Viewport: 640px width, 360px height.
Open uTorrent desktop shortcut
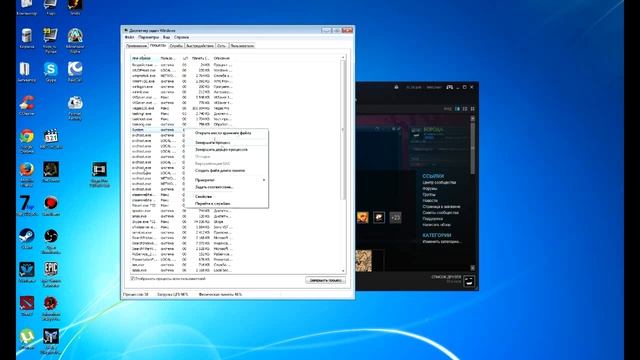27,339
